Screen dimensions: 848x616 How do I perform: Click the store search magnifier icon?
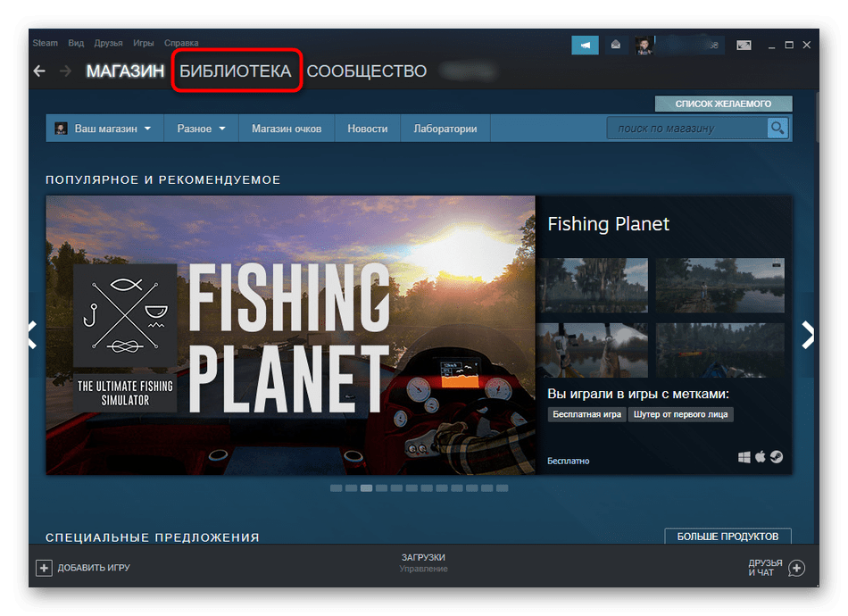(x=778, y=129)
